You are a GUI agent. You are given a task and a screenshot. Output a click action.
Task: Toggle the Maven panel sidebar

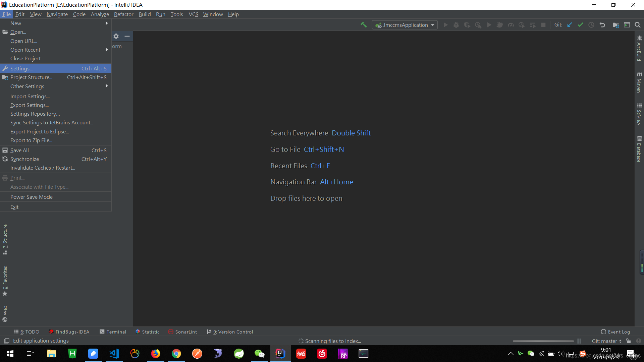(638, 84)
